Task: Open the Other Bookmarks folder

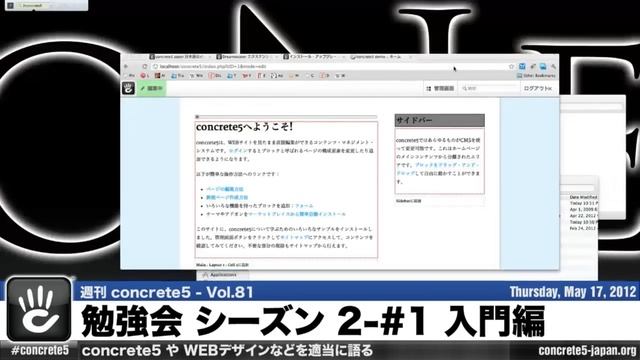Action: point(536,76)
